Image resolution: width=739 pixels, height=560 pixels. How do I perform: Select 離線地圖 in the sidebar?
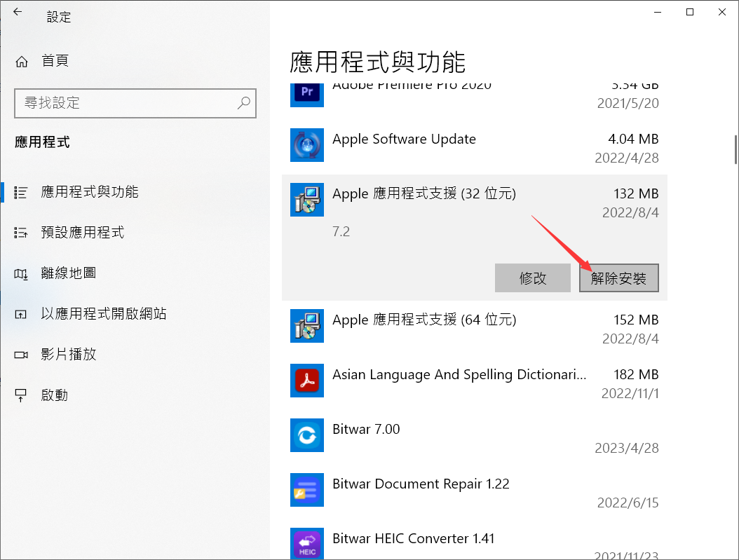point(69,273)
